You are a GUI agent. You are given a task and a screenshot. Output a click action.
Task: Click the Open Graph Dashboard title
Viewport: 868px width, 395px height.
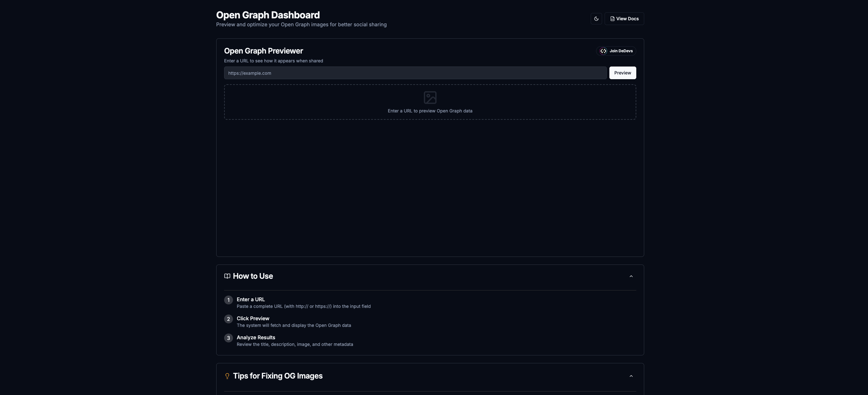tap(268, 15)
